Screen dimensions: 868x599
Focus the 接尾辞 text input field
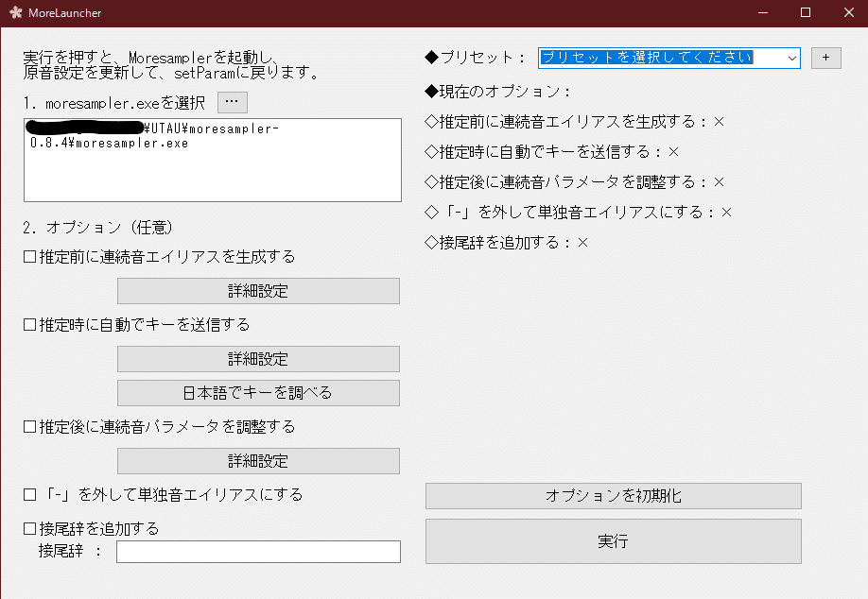[x=258, y=552]
